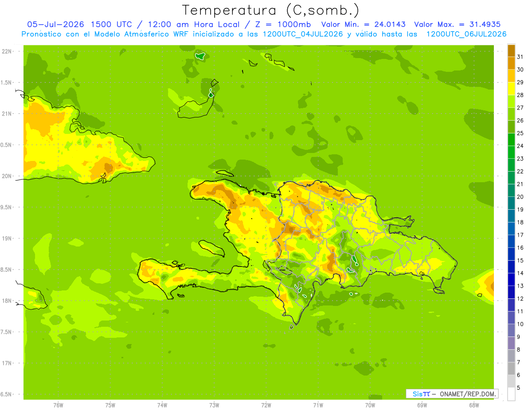Image resolution: width=532 pixels, height=411 pixels.
Task: Select the teal 19–20 legend swatch
Action: (x=511, y=203)
